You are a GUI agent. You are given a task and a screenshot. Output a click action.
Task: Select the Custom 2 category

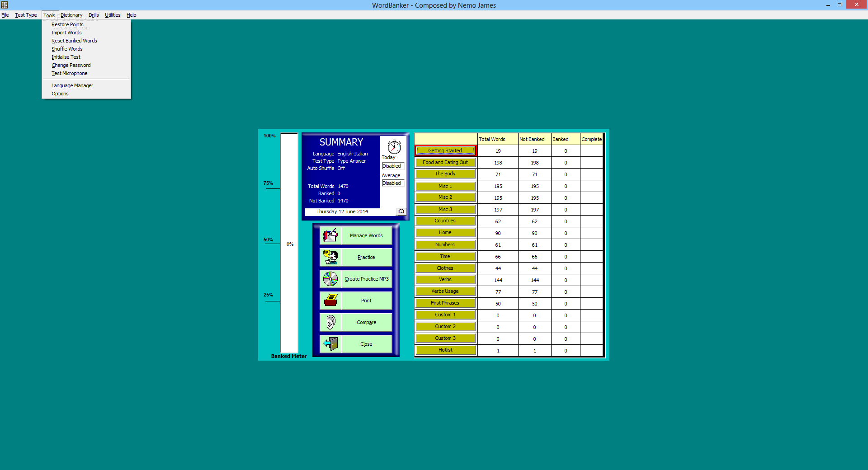click(445, 326)
